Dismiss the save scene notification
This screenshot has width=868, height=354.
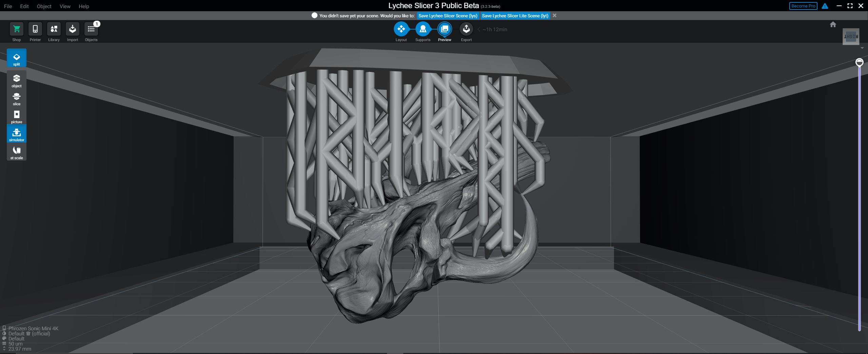554,16
